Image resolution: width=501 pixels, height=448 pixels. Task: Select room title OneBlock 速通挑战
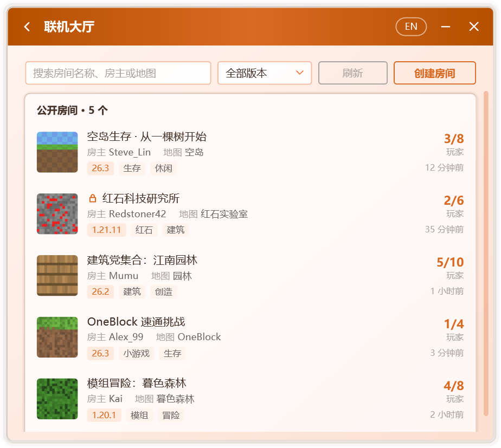pyautogui.click(x=136, y=322)
